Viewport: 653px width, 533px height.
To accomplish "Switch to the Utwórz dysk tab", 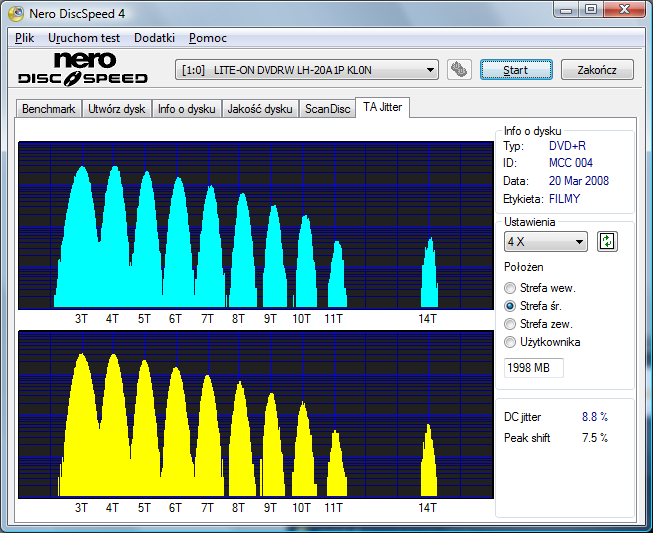I will tap(116, 109).
